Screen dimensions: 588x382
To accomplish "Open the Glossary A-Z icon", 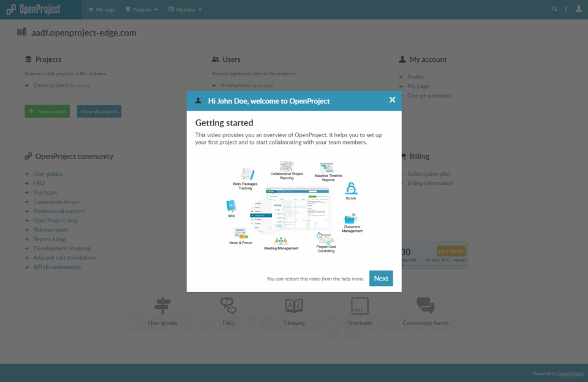I will click(x=294, y=305).
